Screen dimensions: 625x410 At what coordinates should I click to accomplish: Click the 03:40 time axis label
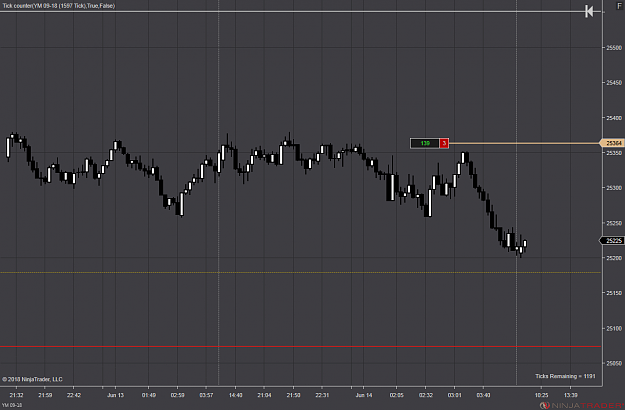tap(483, 395)
